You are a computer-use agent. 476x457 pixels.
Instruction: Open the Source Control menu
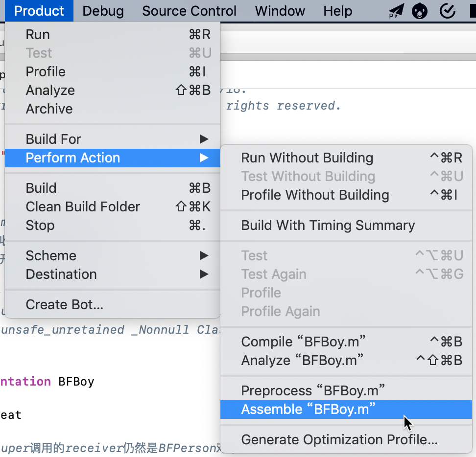(189, 11)
